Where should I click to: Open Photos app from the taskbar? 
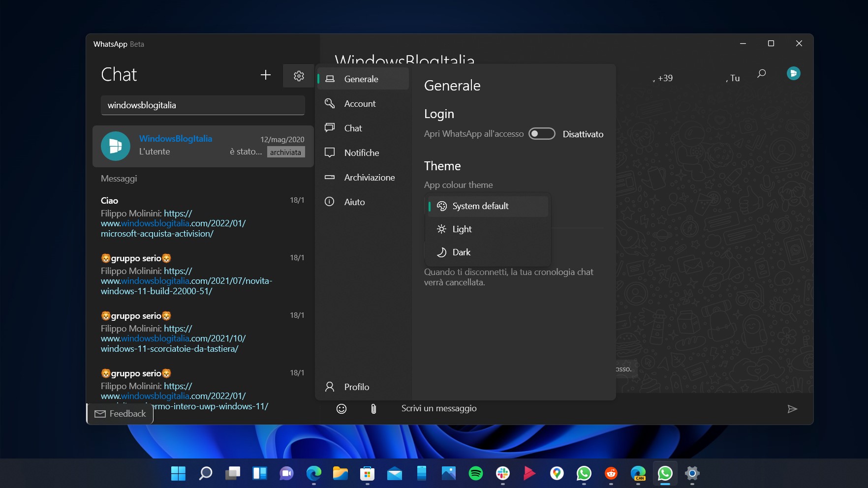tap(449, 474)
